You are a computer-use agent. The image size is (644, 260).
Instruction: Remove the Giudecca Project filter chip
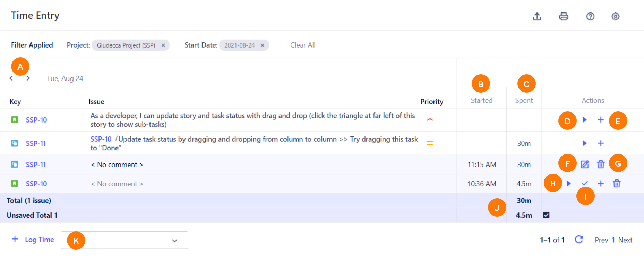pos(163,45)
